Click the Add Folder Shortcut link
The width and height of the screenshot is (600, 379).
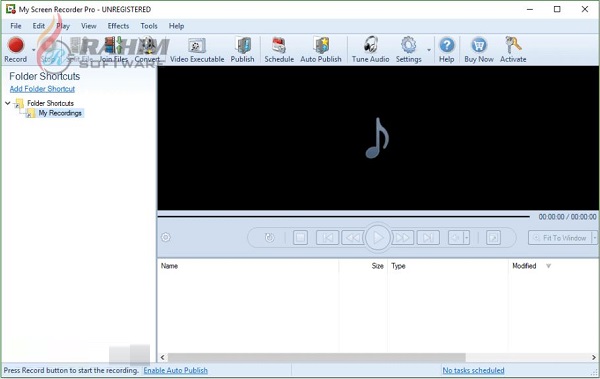[x=42, y=89]
